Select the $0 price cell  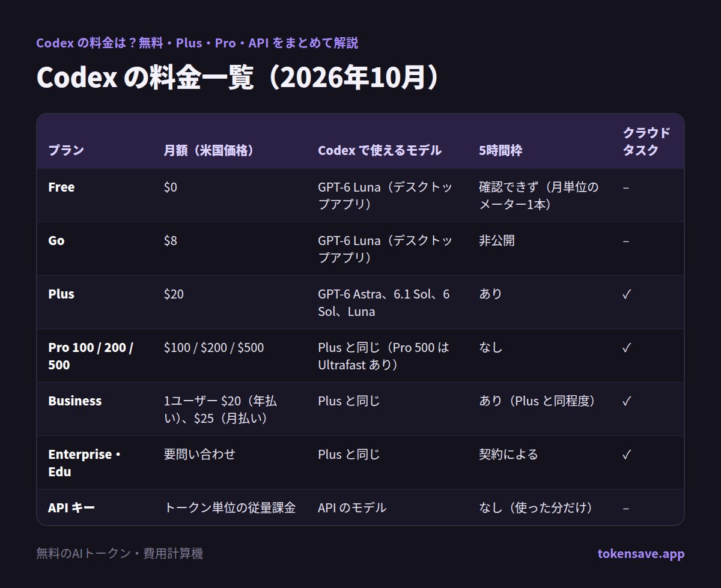171,187
